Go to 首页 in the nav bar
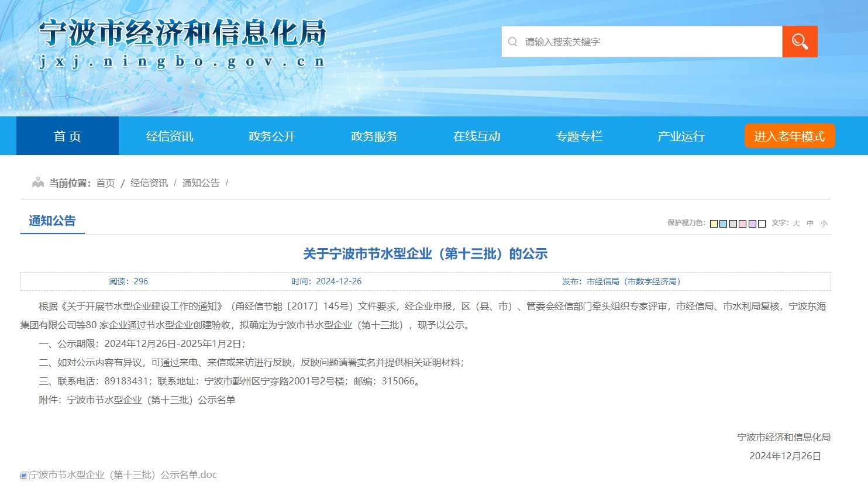Screen dimensions: 868x492 click(x=67, y=136)
